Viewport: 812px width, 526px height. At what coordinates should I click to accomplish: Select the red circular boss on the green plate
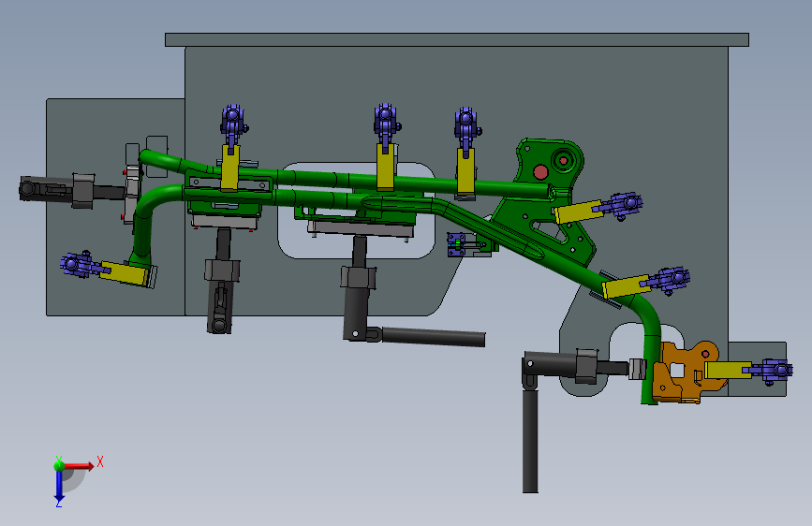tap(540, 172)
